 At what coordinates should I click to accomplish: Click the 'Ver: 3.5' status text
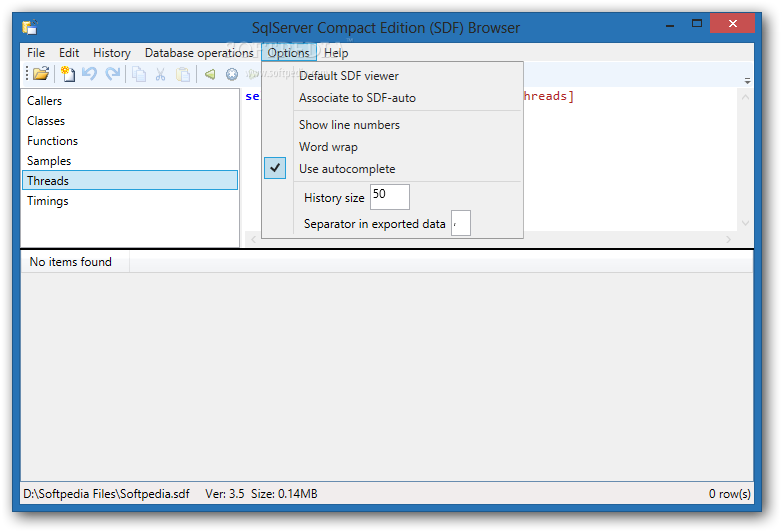pyautogui.click(x=225, y=494)
